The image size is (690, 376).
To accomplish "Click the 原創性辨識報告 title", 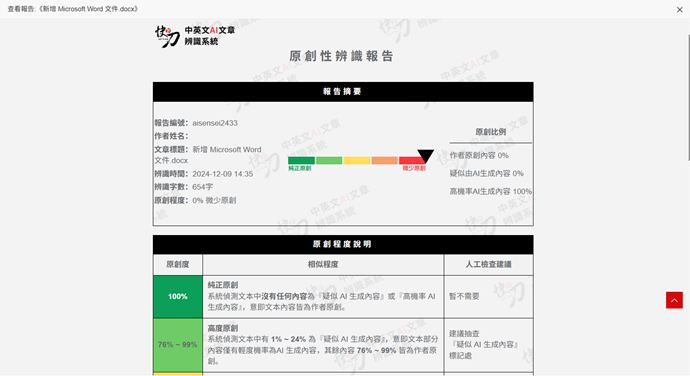I will point(341,56).
